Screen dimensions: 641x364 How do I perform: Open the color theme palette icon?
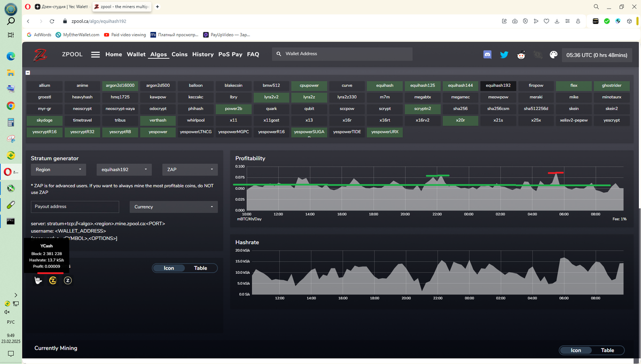point(553,54)
